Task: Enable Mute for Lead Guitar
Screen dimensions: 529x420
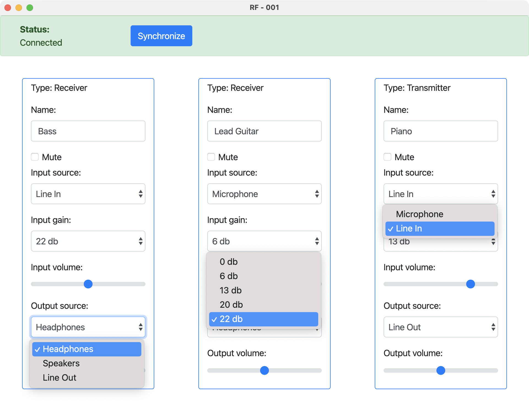Action: 211,157
